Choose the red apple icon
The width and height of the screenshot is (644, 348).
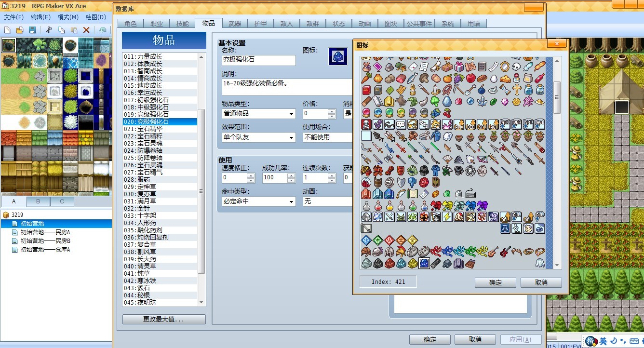(x=470, y=78)
